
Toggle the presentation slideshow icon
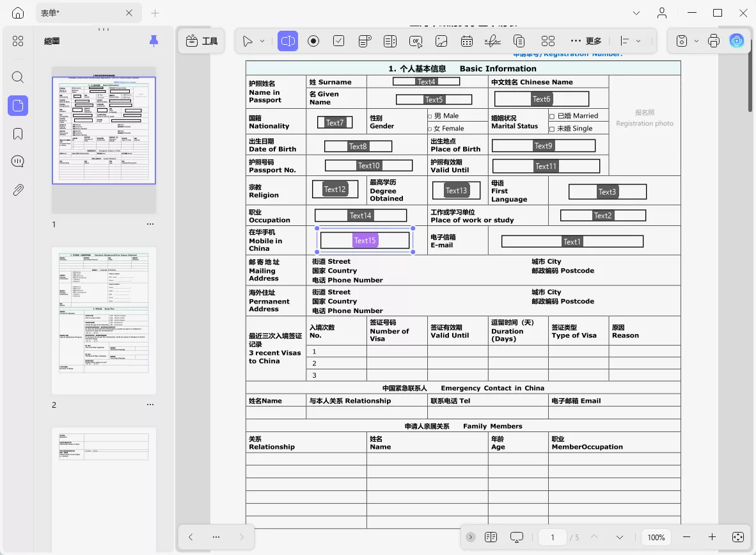click(516, 537)
